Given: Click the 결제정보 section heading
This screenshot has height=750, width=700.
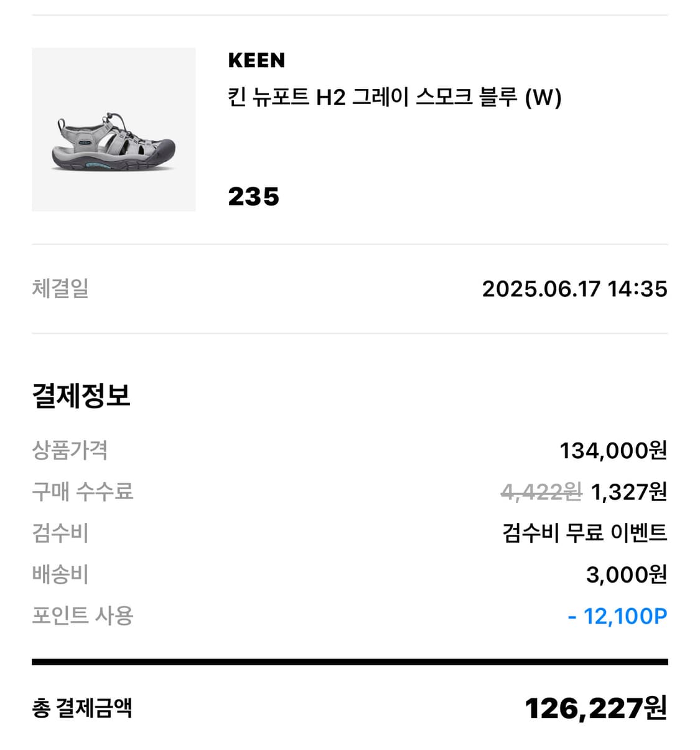Looking at the screenshot, I should [81, 396].
